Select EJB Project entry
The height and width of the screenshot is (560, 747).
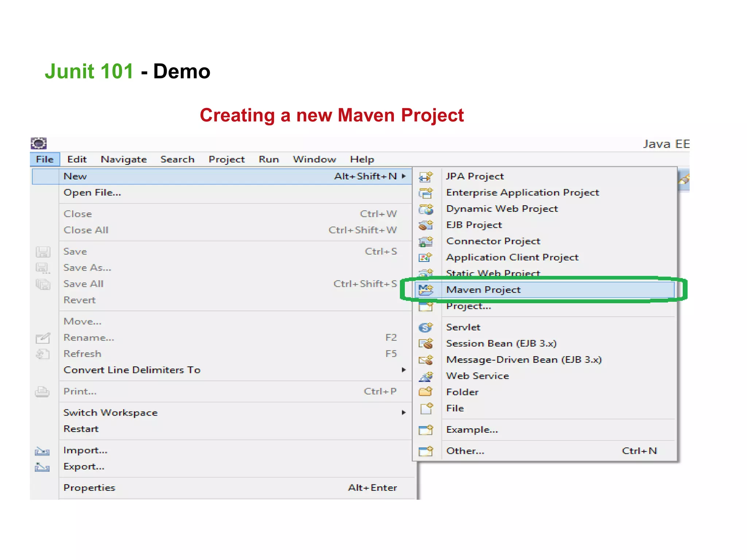545,225
